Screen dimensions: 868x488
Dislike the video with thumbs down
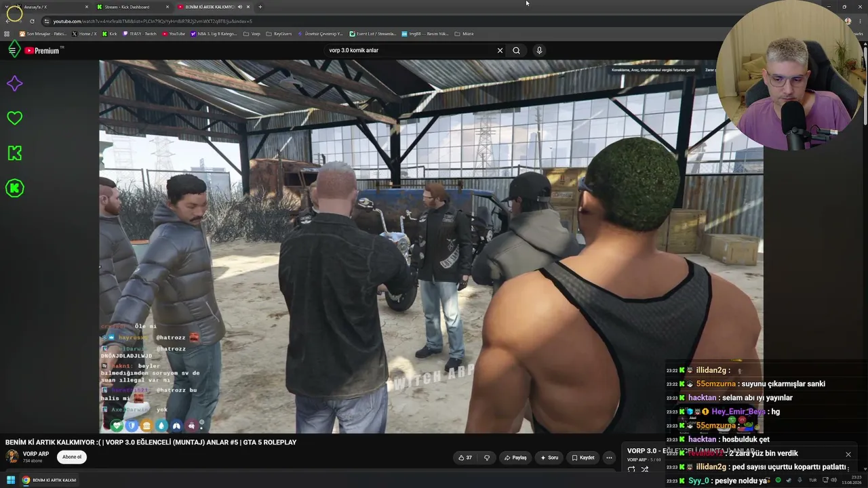pos(486,457)
